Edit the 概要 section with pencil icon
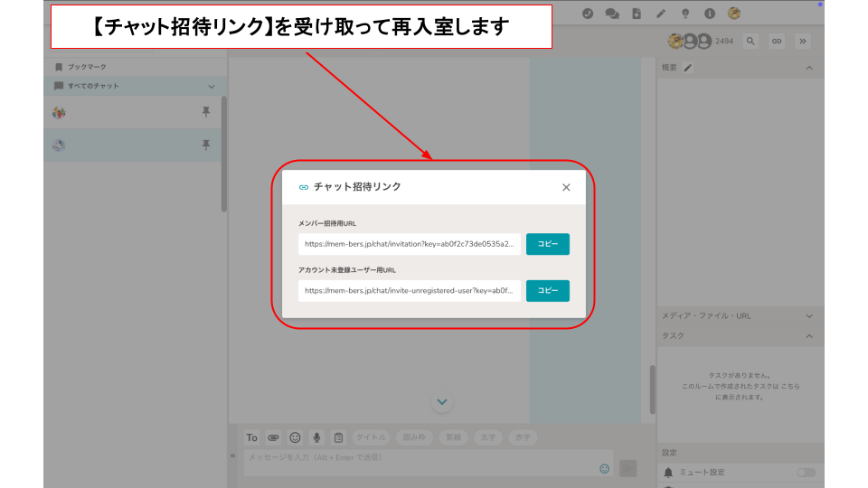Viewport: 868px width, 488px height. pos(688,68)
